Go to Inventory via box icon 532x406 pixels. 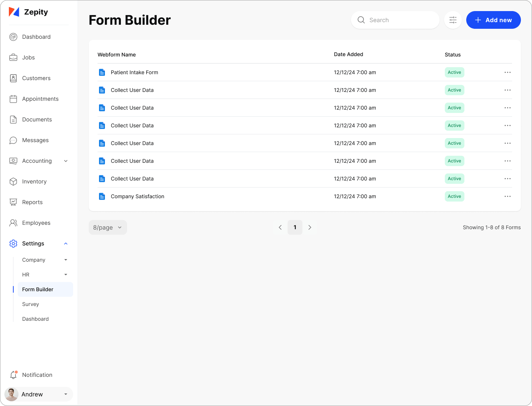point(13,182)
